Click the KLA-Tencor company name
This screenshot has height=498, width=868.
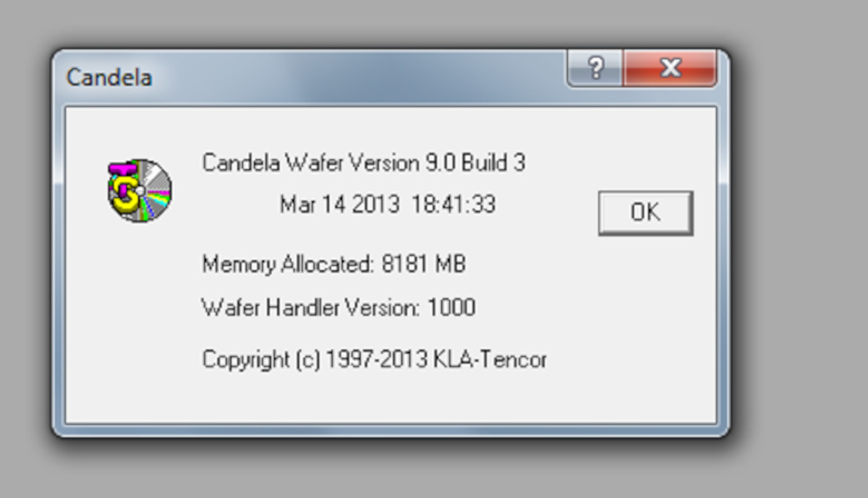(490, 359)
